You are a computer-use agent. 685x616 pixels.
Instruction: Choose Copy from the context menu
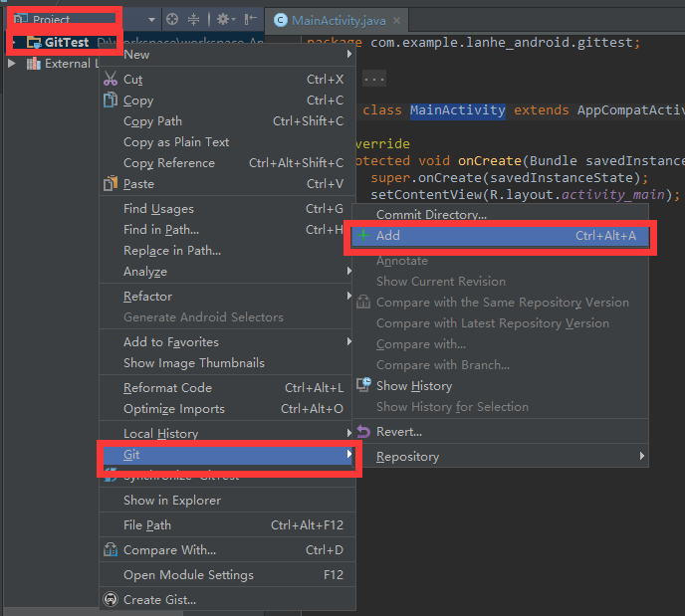(x=227, y=101)
